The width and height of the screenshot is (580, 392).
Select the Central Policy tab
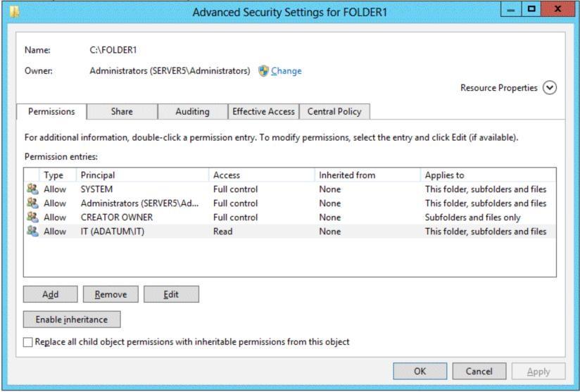pyautogui.click(x=334, y=112)
